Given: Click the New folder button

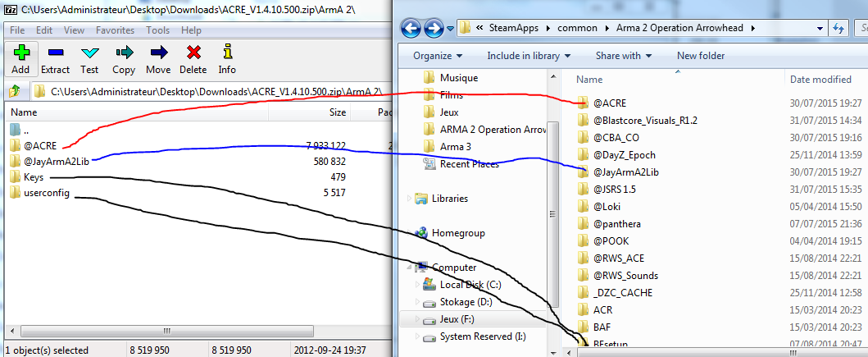Looking at the screenshot, I should [x=701, y=56].
